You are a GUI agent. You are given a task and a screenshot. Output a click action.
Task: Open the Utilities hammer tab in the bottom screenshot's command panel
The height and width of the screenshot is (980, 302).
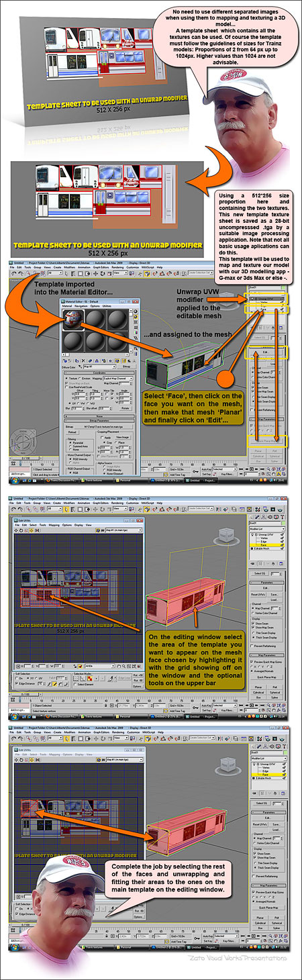[x=285, y=747]
